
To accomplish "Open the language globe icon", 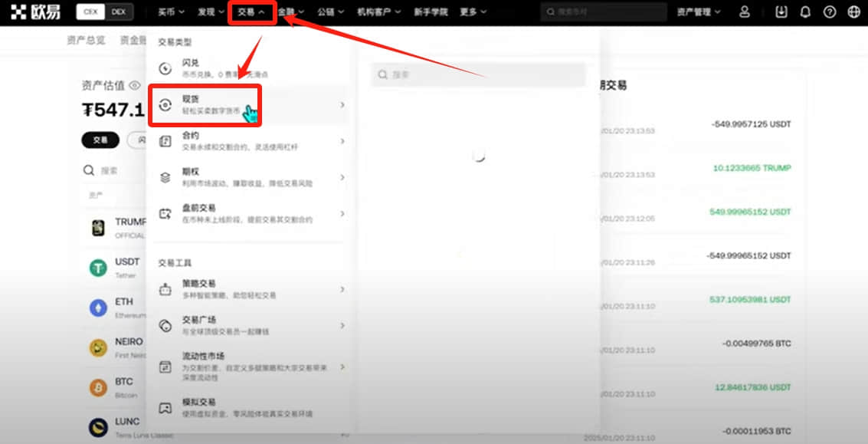I will (x=853, y=12).
